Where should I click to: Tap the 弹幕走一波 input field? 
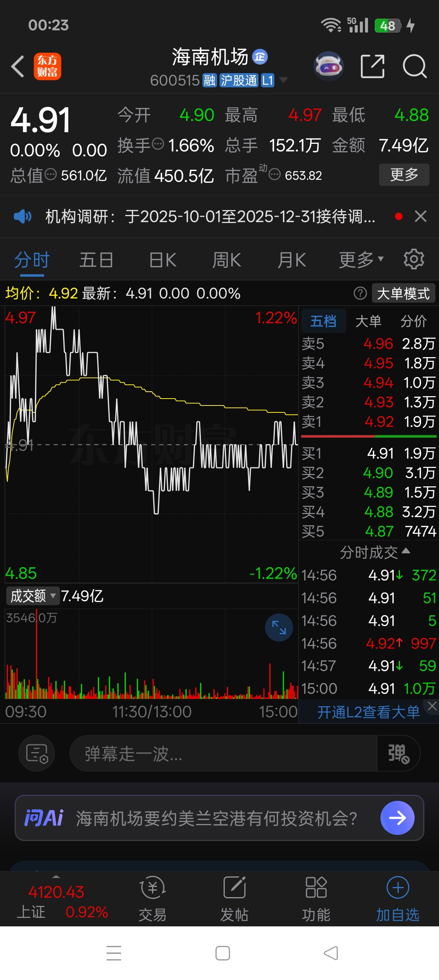224,753
